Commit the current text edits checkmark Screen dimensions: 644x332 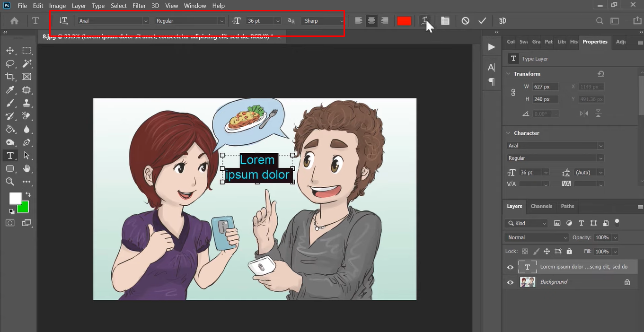tap(482, 21)
